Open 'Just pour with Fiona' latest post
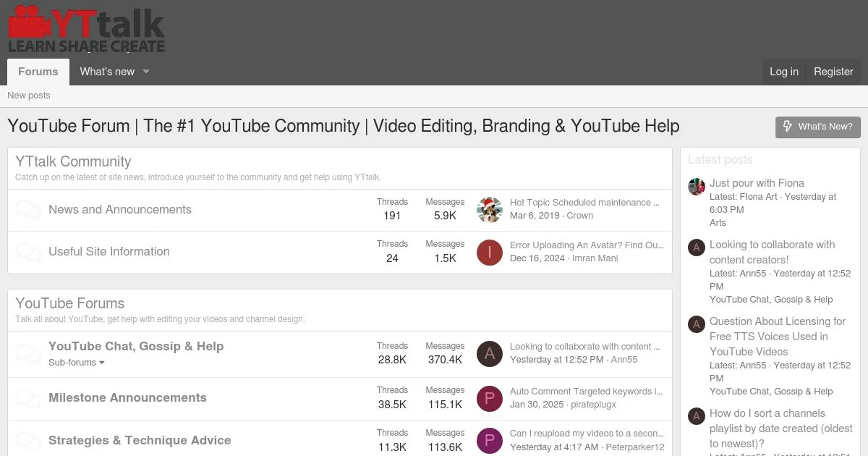 click(x=757, y=184)
